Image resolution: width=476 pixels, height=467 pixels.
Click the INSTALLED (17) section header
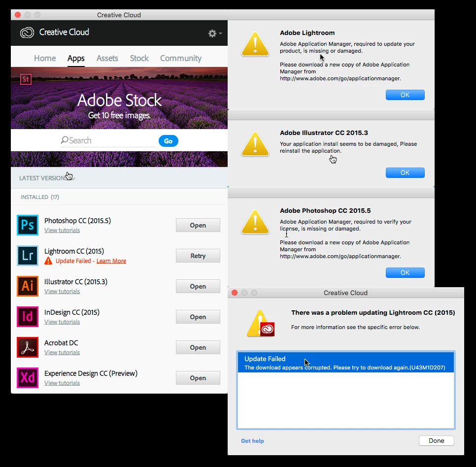[x=40, y=197]
